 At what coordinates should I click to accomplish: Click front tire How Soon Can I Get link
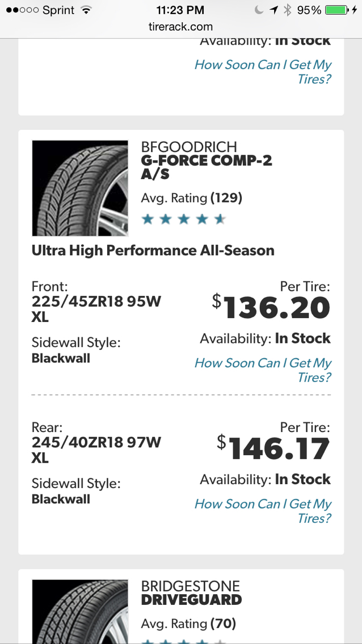click(263, 370)
